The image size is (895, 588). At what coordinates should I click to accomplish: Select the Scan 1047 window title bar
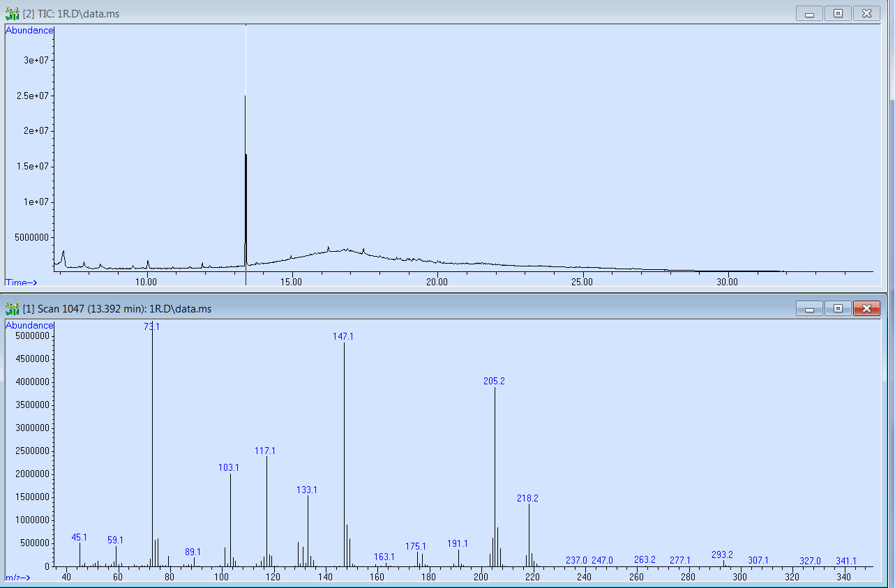coord(419,309)
